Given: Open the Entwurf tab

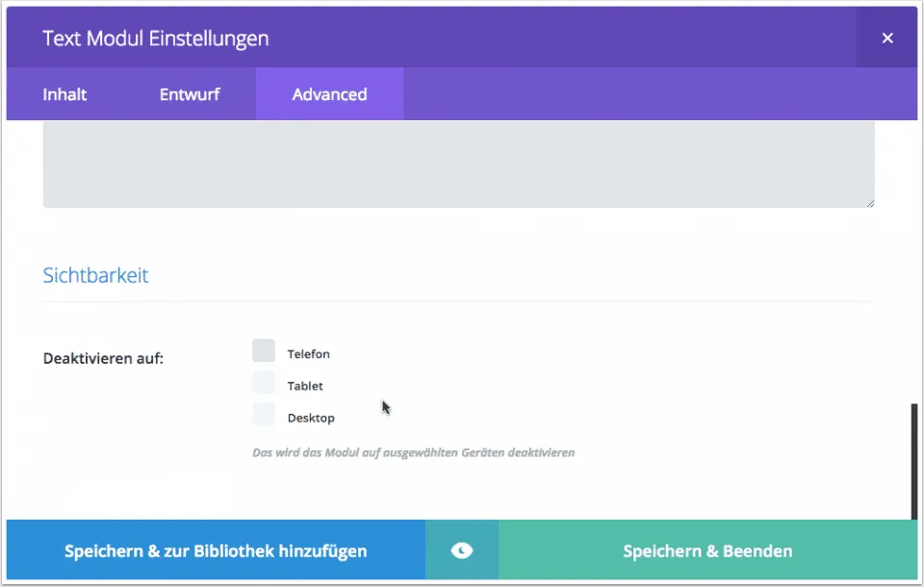Looking at the screenshot, I should [x=190, y=94].
